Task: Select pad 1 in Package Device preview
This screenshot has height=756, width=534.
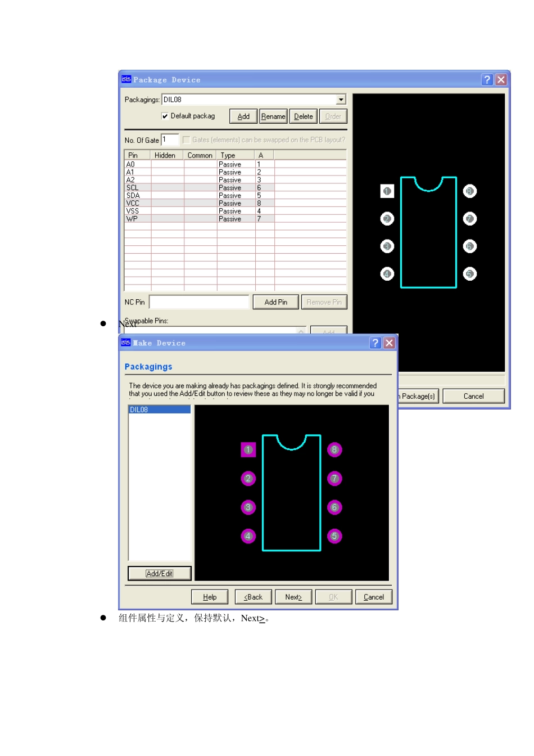Action: pos(387,191)
